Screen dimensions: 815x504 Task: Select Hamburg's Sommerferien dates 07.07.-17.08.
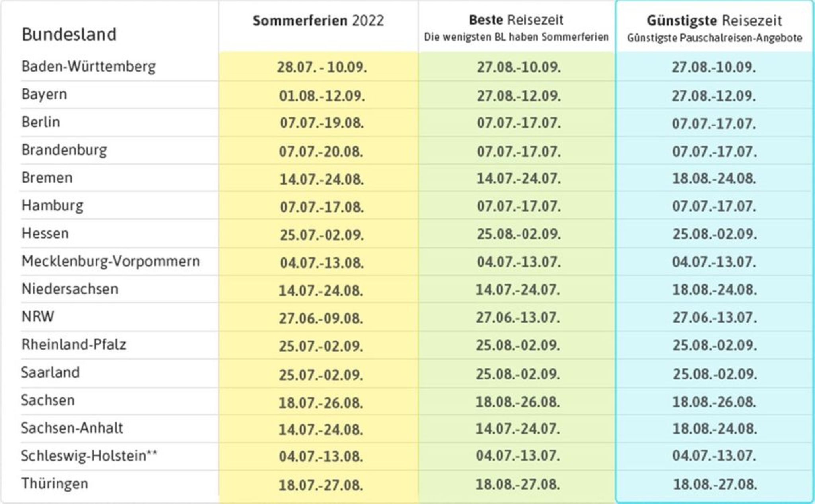pos(322,207)
